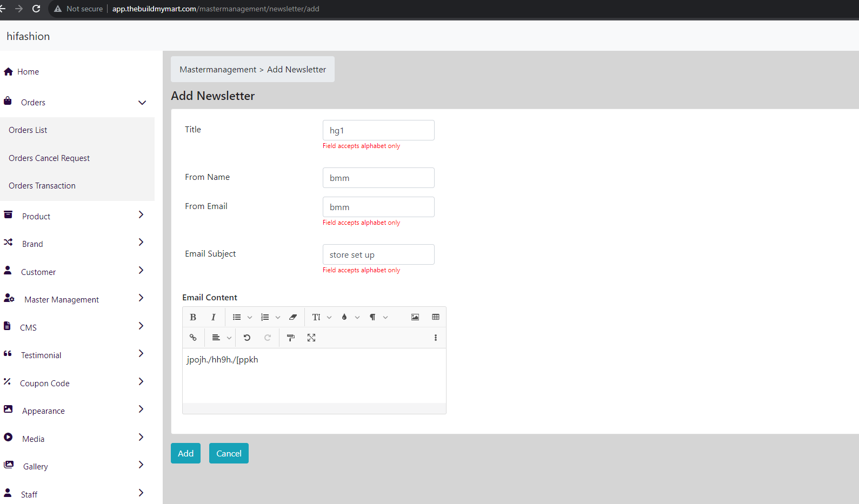Image resolution: width=859 pixels, height=504 pixels.
Task: Open the text alignment tool
Action: point(216,338)
